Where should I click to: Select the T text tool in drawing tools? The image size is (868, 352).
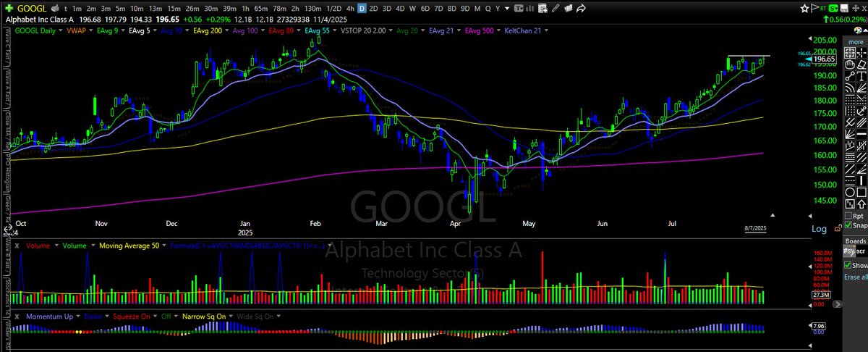[x=861, y=75]
